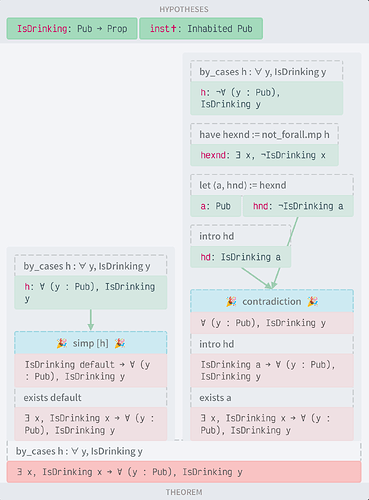
Task: Click the 'IsDrinking a → ∀' goal box
Action: (x=272, y=370)
